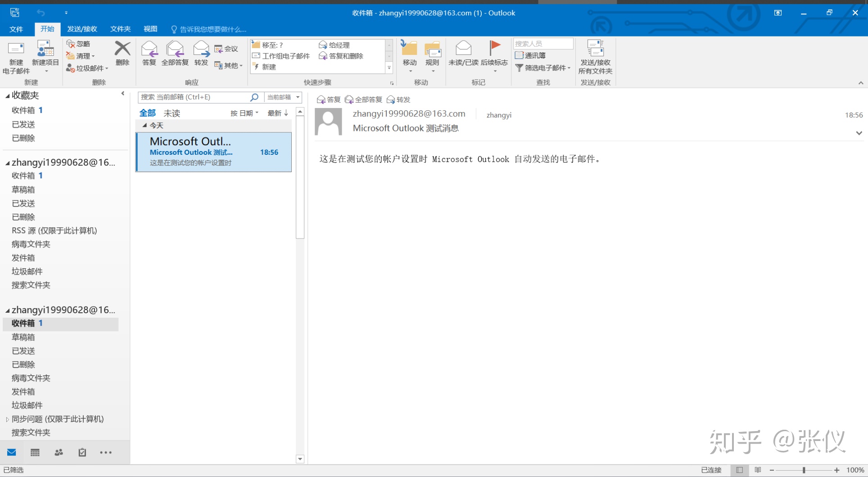Switch to normal view in status bar
The image size is (868, 477).
(x=740, y=470)
